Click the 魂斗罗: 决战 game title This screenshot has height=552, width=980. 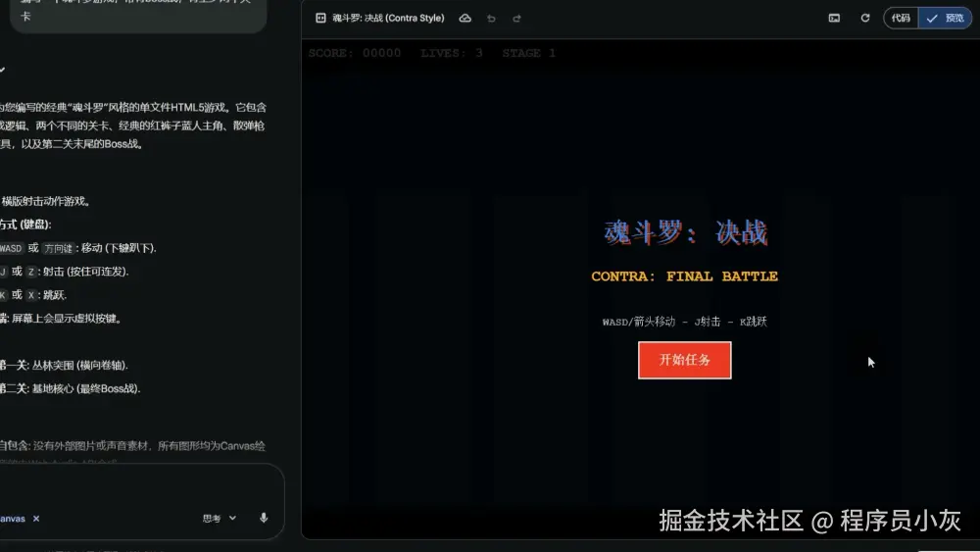coord(685,232)
